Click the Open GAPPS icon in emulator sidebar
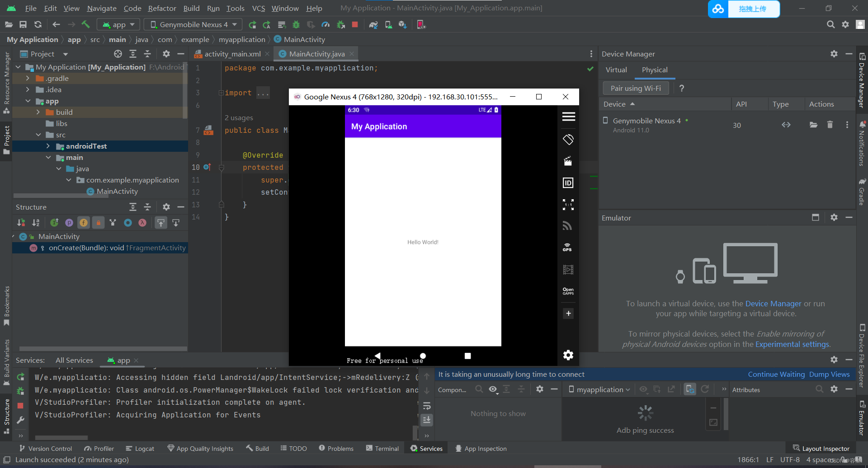The image size is (868, 468). click(568, 291)
